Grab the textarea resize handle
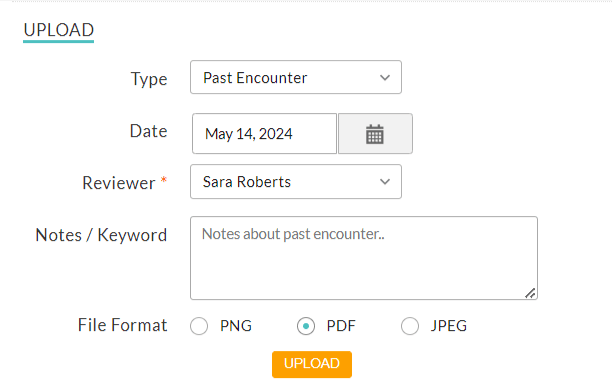This screenshot has width=612, height=391. point(530,293)
